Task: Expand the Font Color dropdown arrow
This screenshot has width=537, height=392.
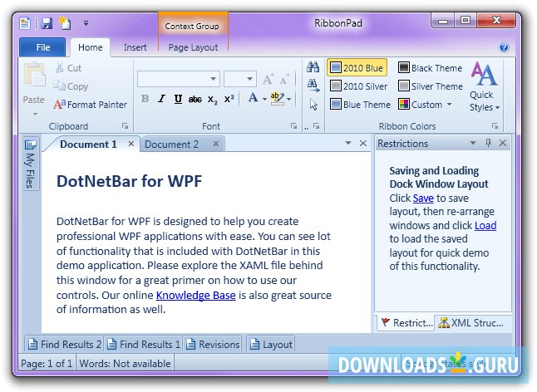Action: (x=264, y=99)
